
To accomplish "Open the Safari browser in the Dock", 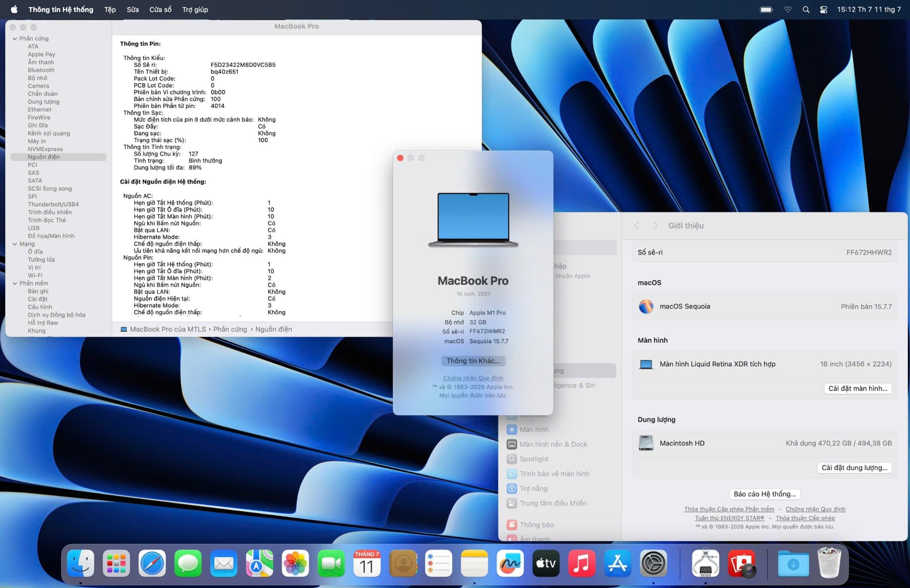I will pyautogui.click(x=152, y=564).
